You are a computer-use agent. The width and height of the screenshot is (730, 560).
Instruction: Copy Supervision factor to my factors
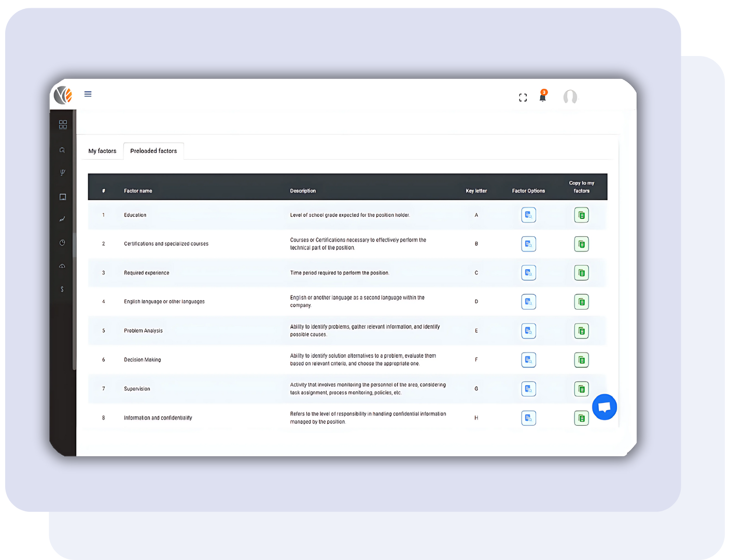[x=581, y=389]
